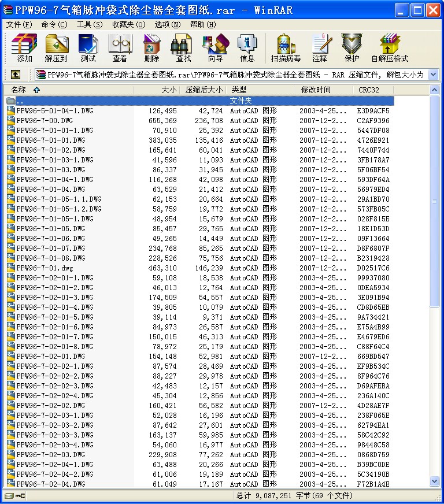444x504 pixels.
Task: Click the file icon of PPW96-7-02-01.DWG
Action: coord(11,356)
